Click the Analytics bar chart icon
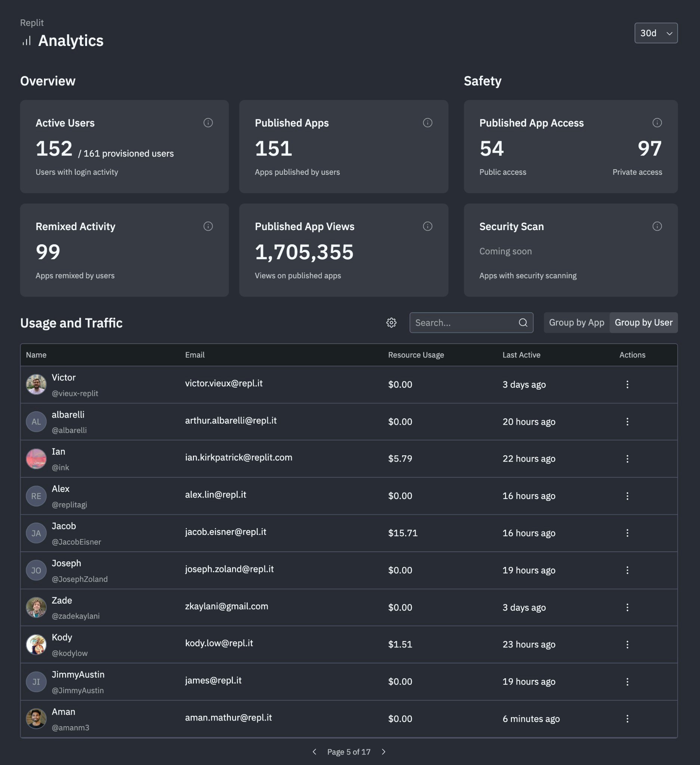 pos(26,41)
